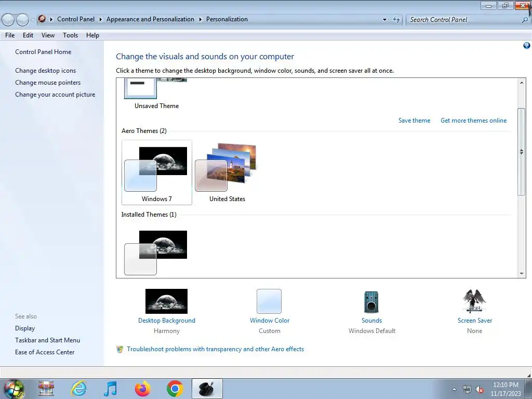532x399 pixels.
Task: Click Appearance and Personalization breadcrumb
Action: [x=150, y=19]
